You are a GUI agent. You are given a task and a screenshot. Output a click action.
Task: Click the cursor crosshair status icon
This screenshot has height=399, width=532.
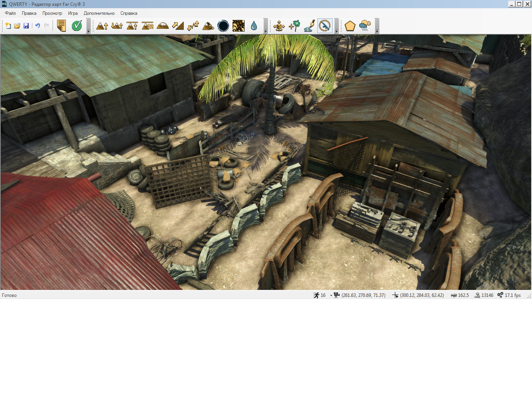click(x=395, y=295)
